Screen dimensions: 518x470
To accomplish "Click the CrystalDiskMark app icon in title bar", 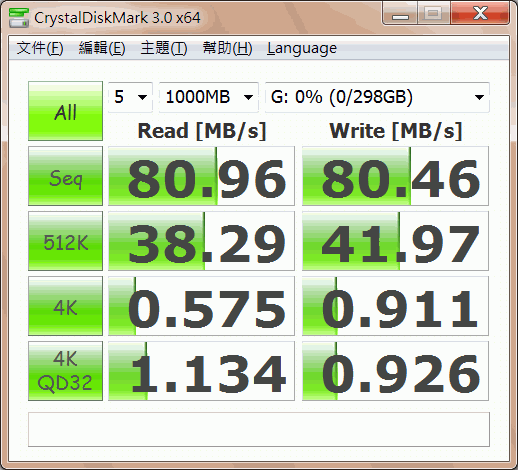I will 19,18.
